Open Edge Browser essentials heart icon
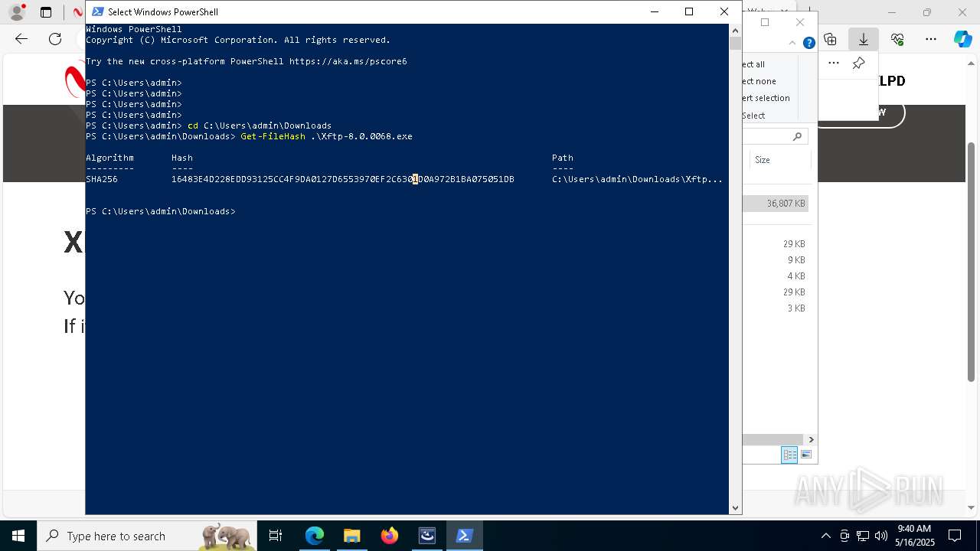Image resolution: width=980 pixels, height=551 pixels. click(x=897, y=39)
